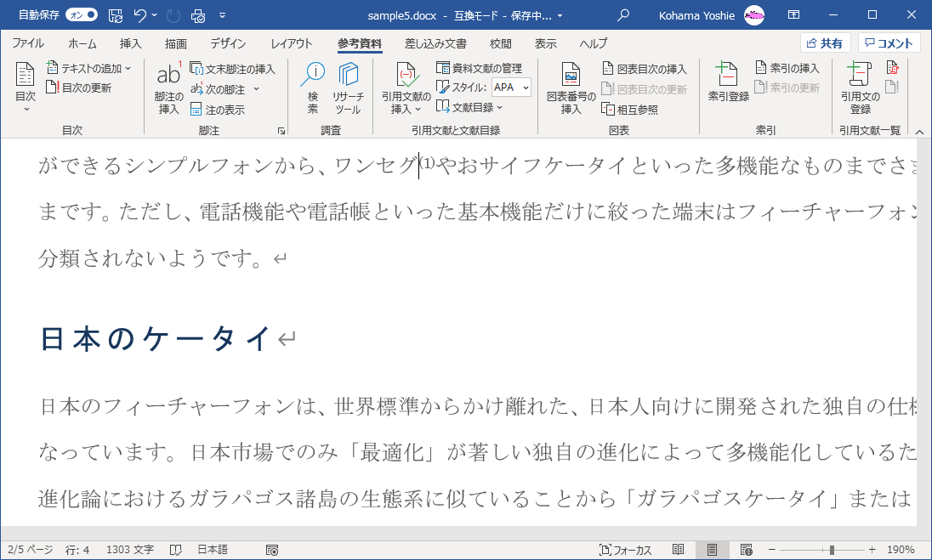
Task: Switch to Read Mode view
Action: pyautogui.click(x=678, y=550)
